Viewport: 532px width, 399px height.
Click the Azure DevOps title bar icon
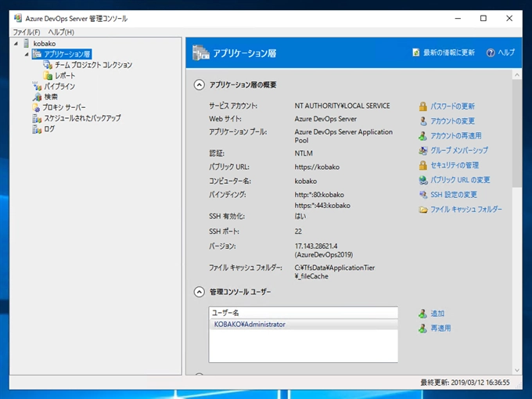(18, 18)
